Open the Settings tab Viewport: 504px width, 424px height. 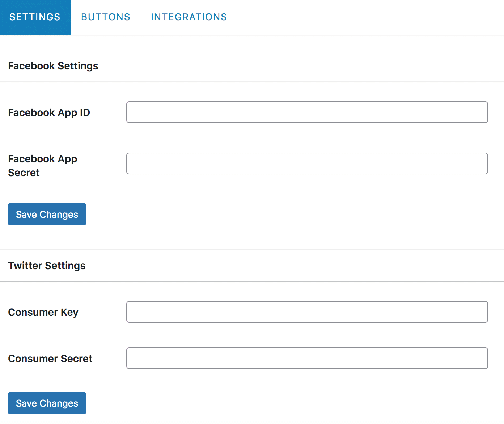pyautogui.click(x=35, y=17)
